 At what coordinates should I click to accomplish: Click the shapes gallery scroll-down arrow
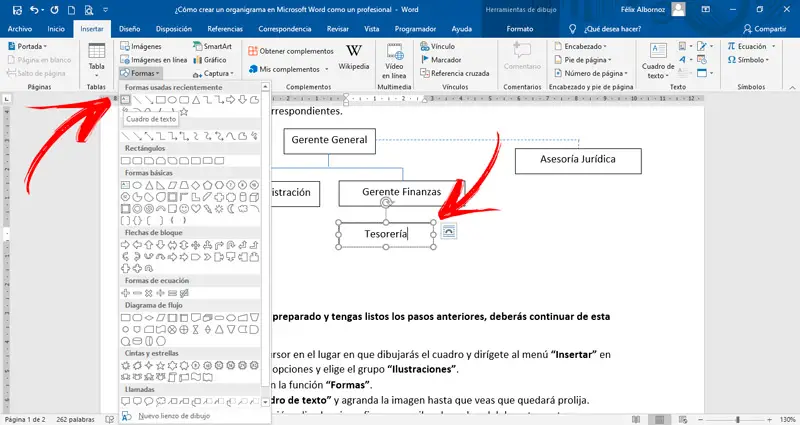[x=265, y=402]
